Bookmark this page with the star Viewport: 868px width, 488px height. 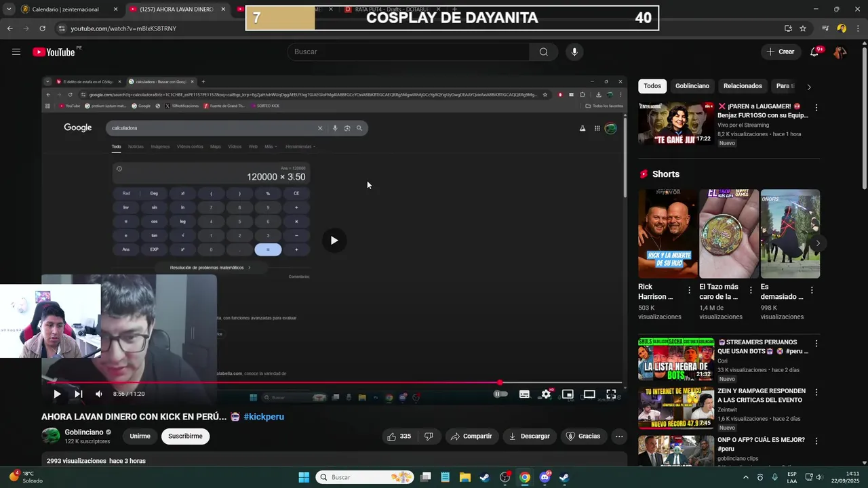point(803,28)
